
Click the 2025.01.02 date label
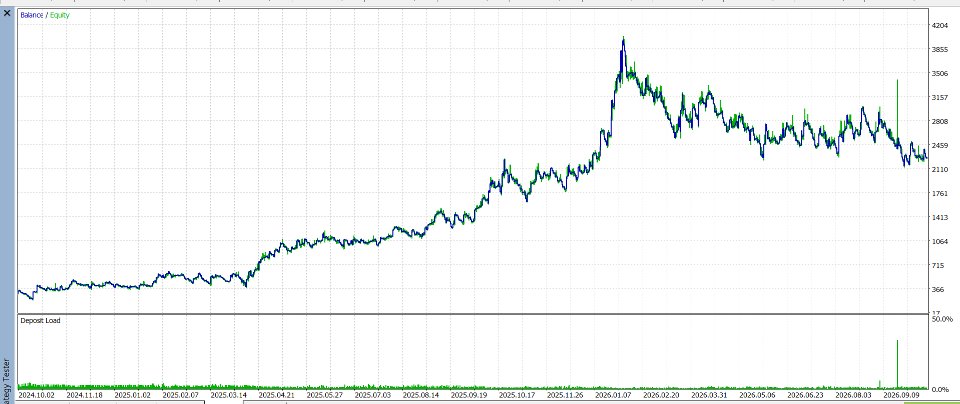pos(132,395)
